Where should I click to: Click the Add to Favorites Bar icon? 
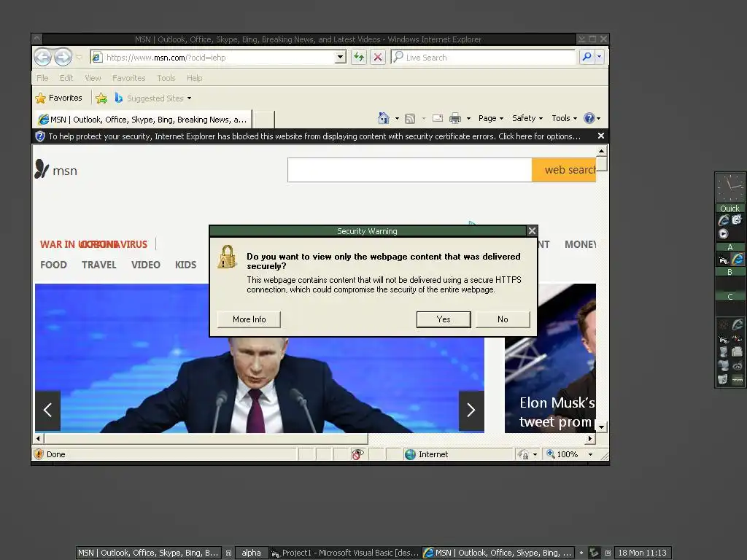tap(101, 98)
